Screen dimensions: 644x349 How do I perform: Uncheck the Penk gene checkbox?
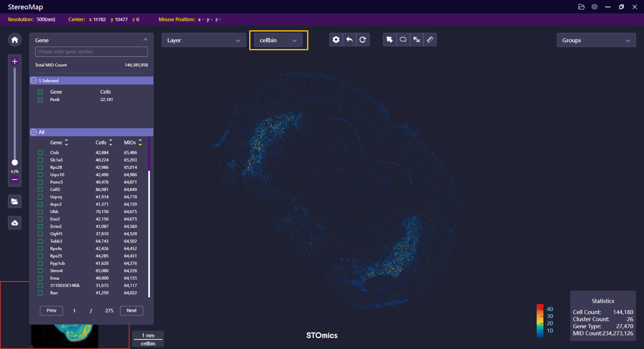pyautogui.click(x=40, y=100)
